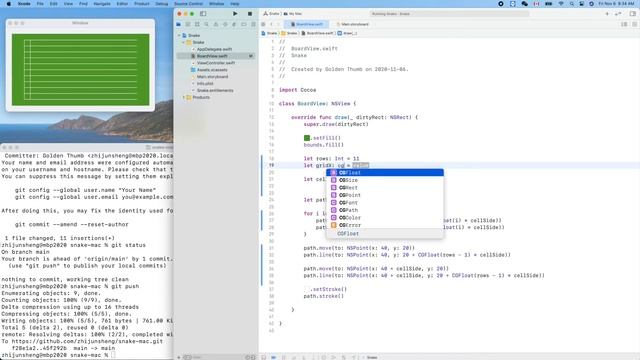Open the Breakpoint navigator icon
Viewport: 640px width, 360px height.
pos(244,24)
